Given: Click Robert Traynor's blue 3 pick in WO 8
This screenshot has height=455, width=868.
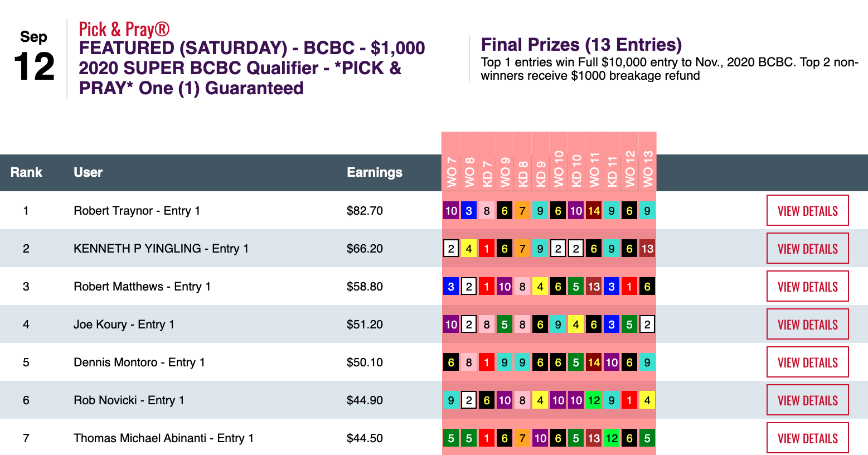Looking at the screenshot, I should 469,211.
